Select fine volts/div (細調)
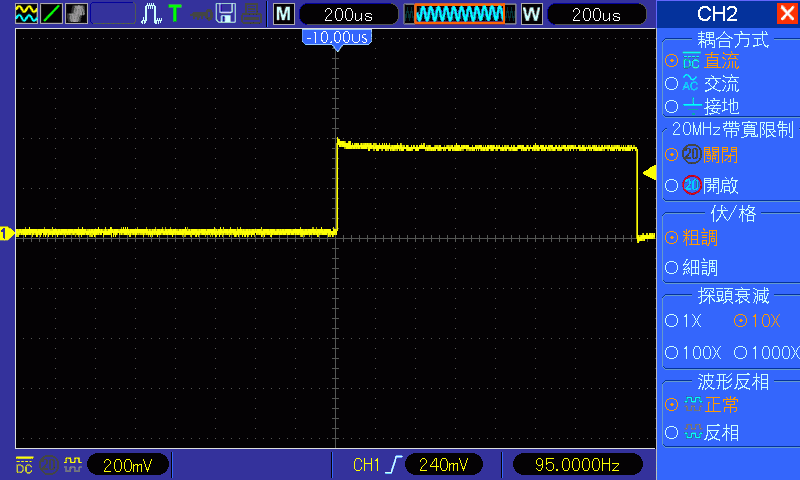The height and width of the screenshot is (480, 800). pyautogui.click(x=691, y=267)
